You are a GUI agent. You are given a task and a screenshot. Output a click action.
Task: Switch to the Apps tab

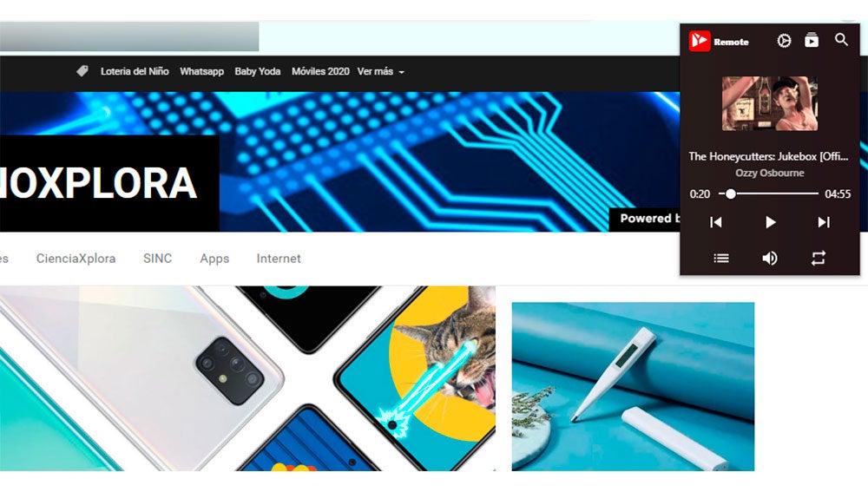(x=214, y=259)
